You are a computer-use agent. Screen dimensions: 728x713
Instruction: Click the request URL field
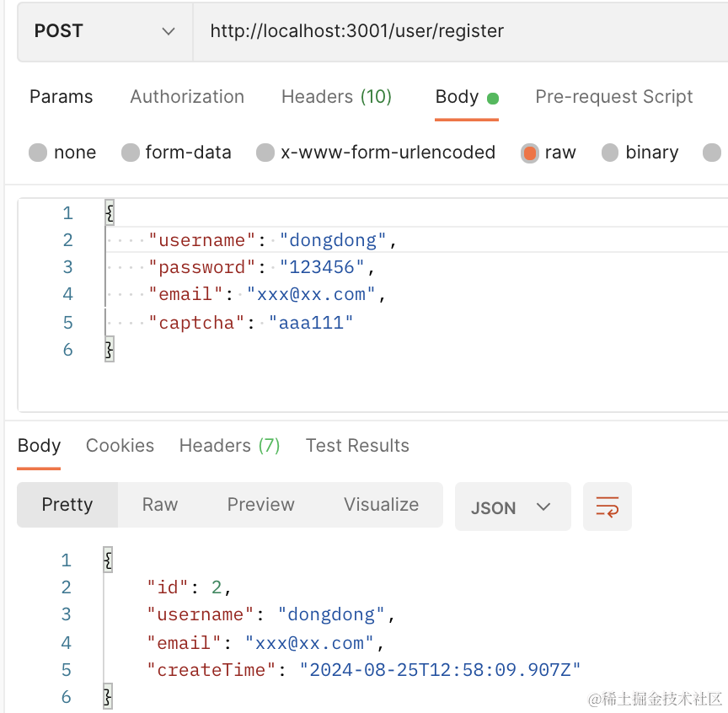(x=455, y=31)
